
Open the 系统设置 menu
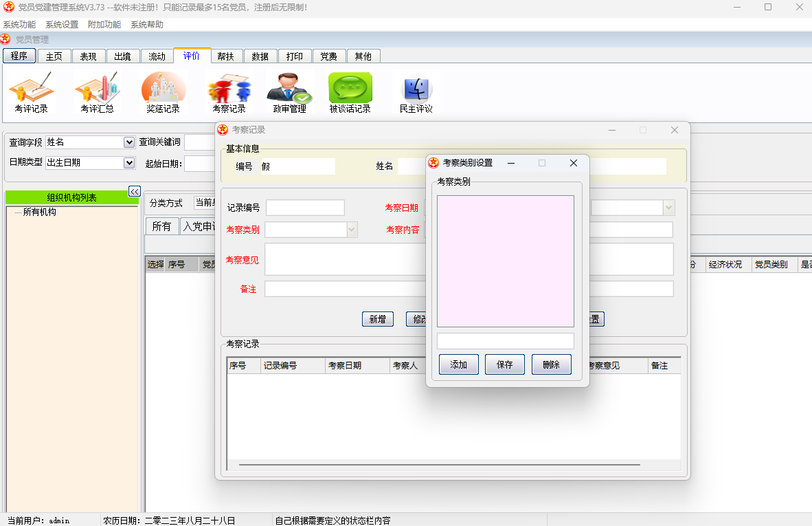62,24
